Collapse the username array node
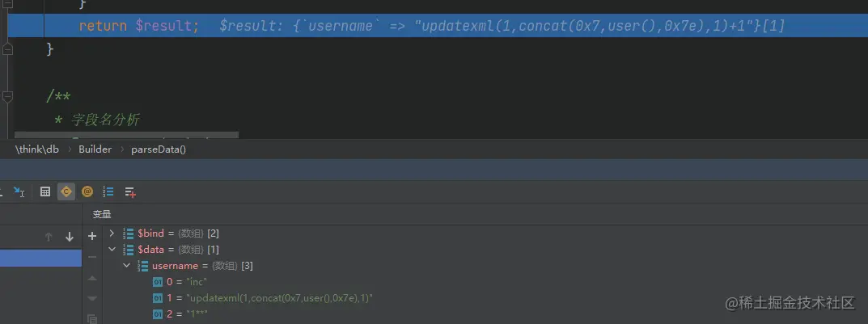868x324 pixels. click(127, 266)
